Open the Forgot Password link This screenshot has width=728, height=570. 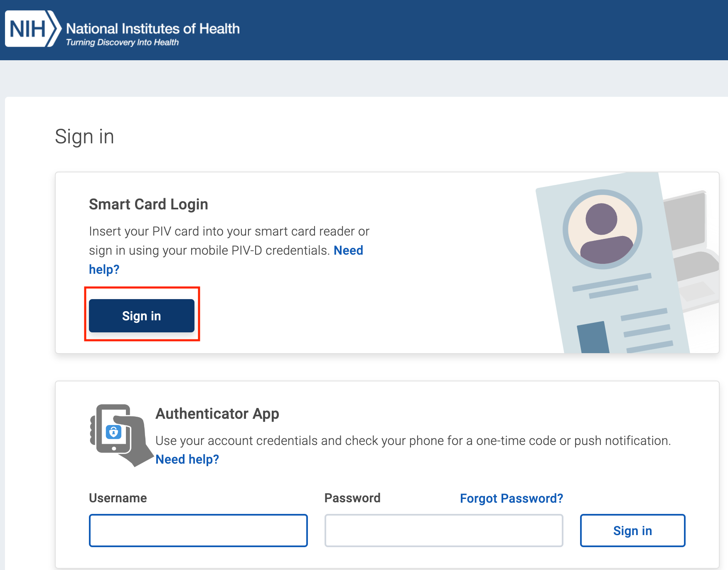[511, 499]
